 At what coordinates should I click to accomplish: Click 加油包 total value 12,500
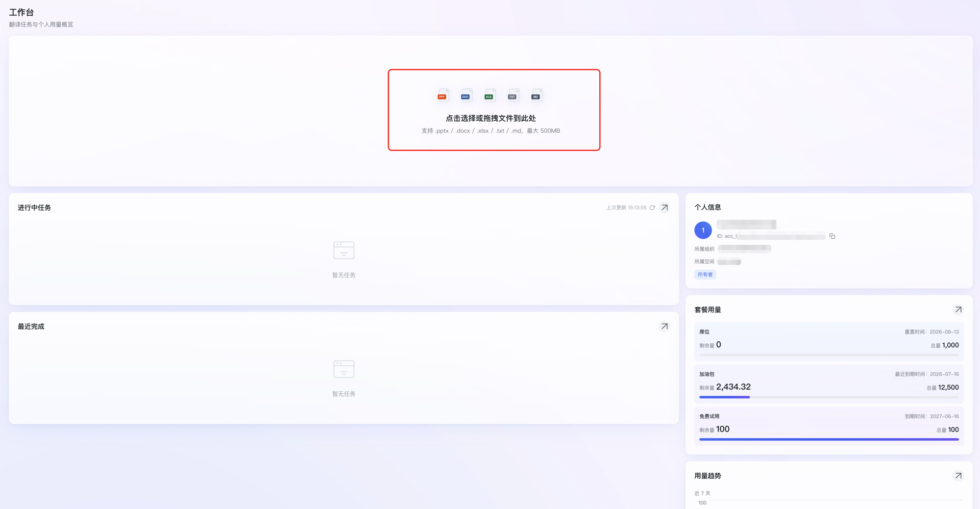[948, 387]
